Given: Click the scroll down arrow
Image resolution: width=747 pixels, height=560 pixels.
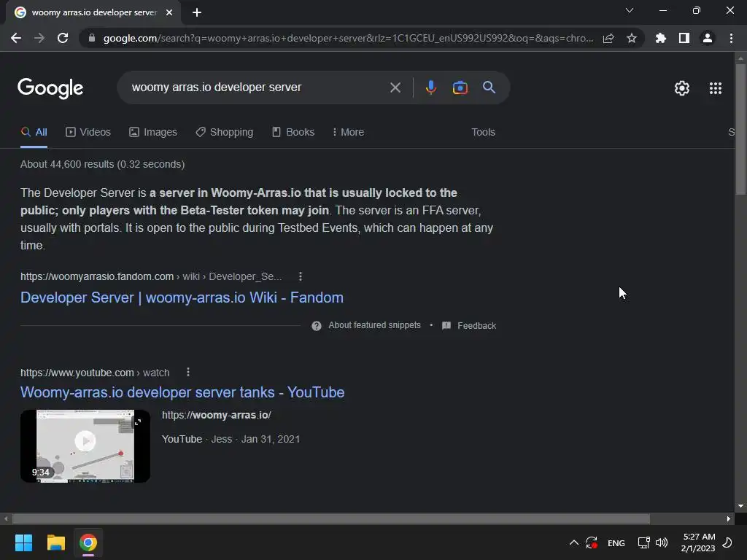Looking at the screenshot, I should tap(740, 506).
